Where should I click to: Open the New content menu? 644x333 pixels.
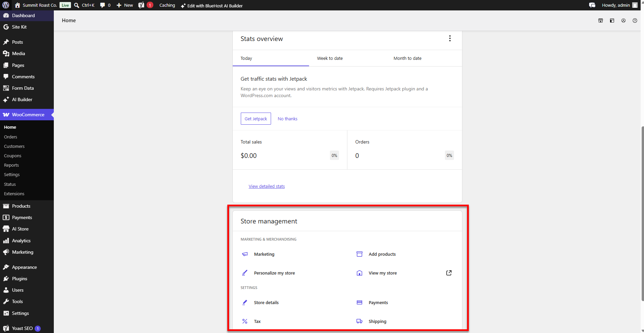coord(125,5)
